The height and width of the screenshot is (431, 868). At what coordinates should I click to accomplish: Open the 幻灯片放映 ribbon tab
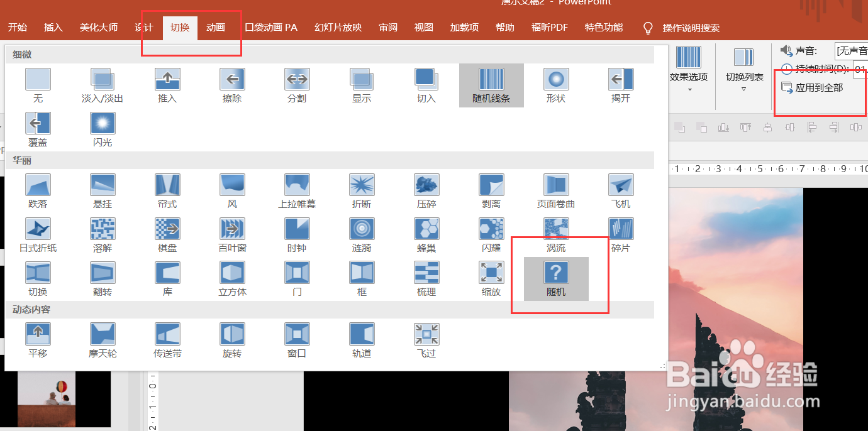pyautogui.click(x=338, y=28)
